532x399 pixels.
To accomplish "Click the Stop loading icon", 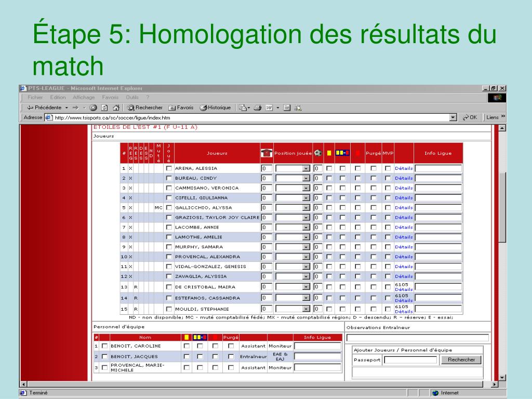I will 94,108.
